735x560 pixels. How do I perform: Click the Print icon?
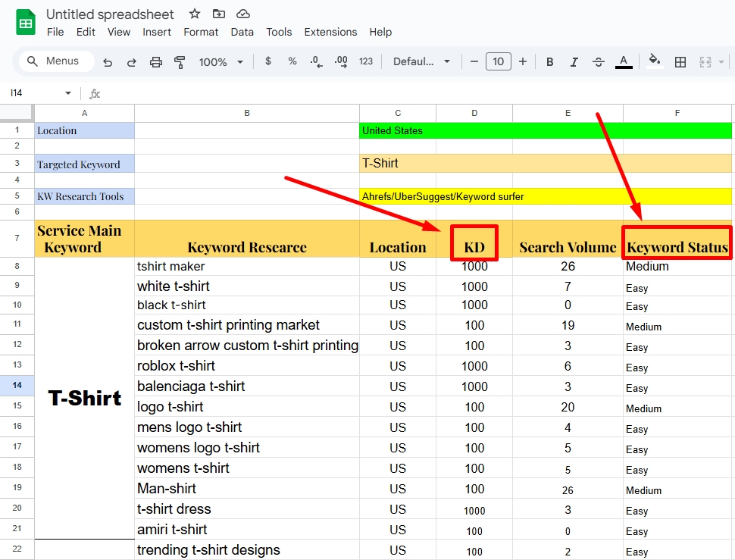[x=155, y=61]
